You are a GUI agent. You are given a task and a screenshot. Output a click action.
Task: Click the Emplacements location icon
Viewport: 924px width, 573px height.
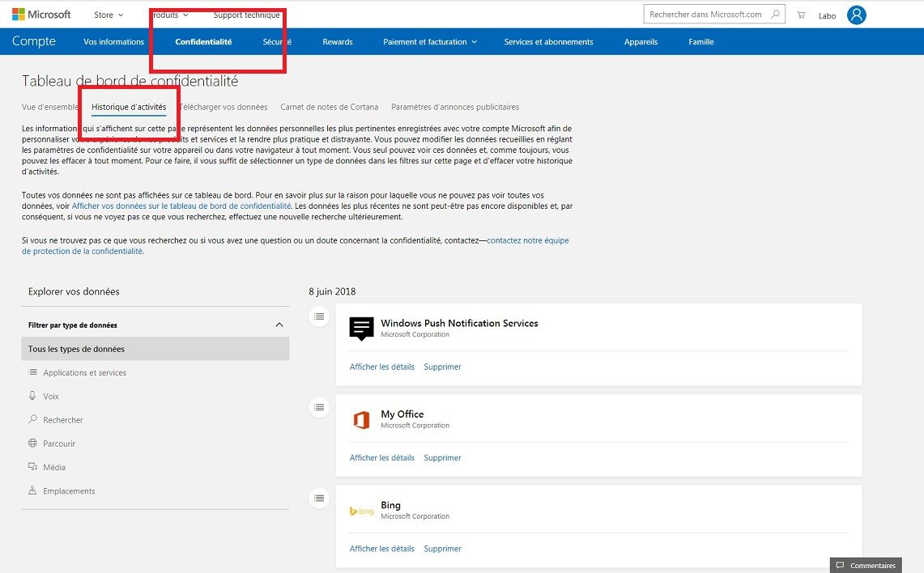pyautogui.click(x=32, y=490)
